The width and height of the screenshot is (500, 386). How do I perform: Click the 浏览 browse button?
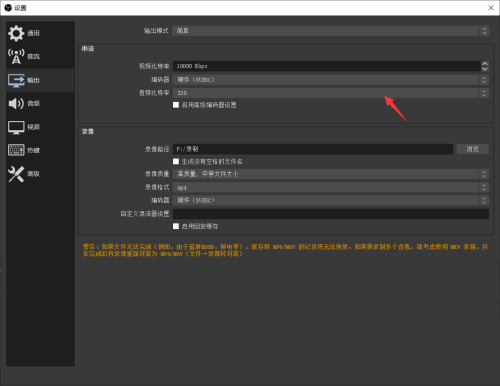pos(472,149)
